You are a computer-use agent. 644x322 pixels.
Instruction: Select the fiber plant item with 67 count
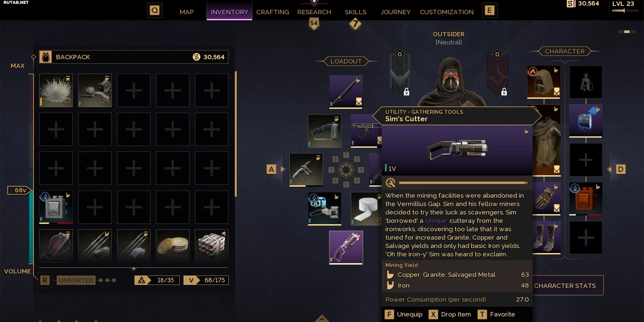click(56, 90)
